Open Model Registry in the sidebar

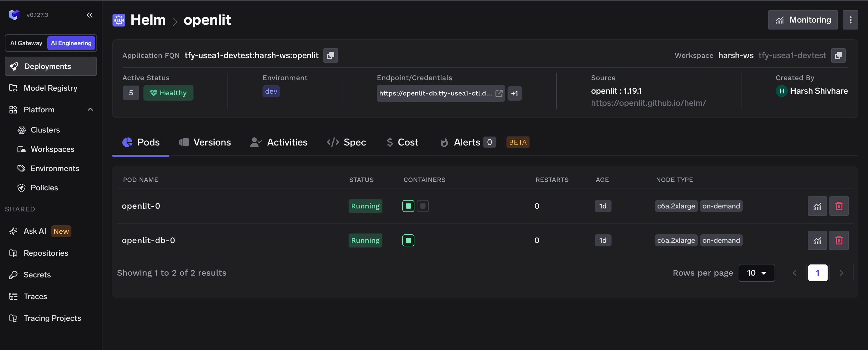[x=51, y=88]
